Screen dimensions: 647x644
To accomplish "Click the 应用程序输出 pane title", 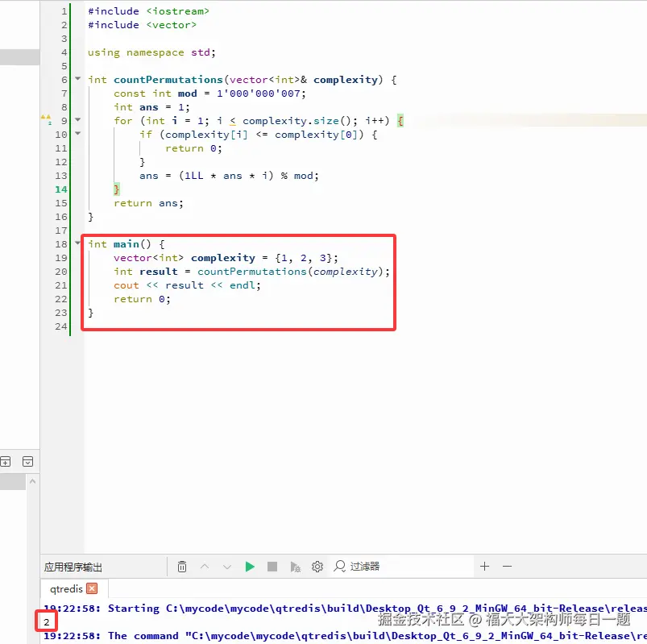I will [x=73, y=567].
